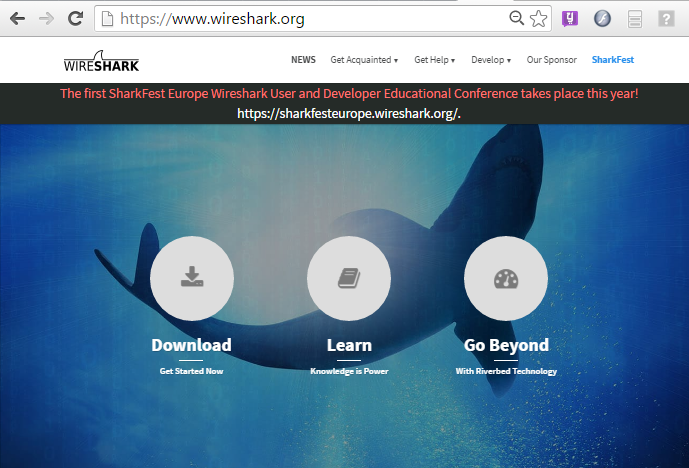Open the stacked layers extension icon

[635, 19]
